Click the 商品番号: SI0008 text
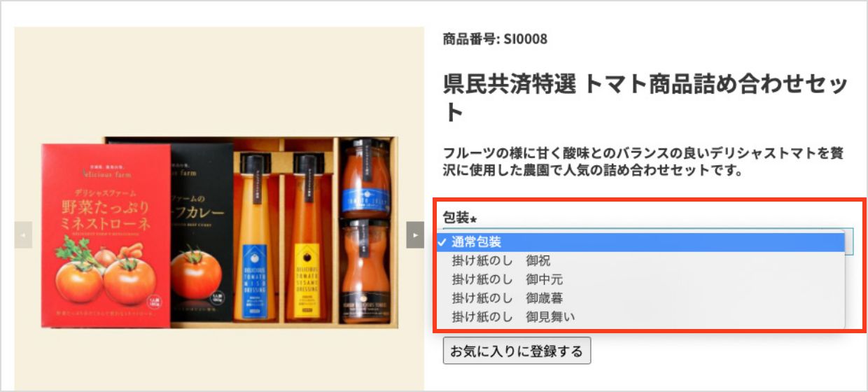This screenshot has width=868, height=392. [495, 39]
